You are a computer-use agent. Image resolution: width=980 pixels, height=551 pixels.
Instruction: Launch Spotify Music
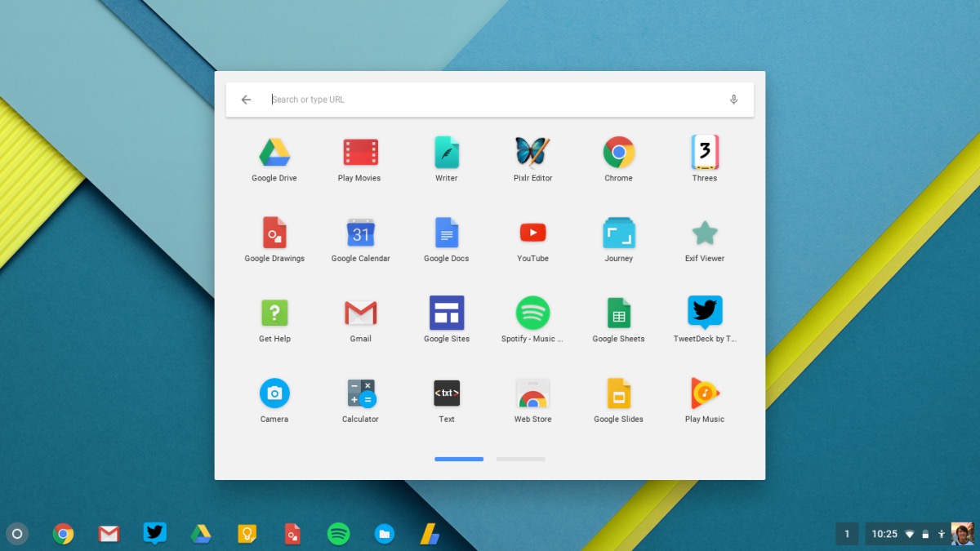click(532, 313)
